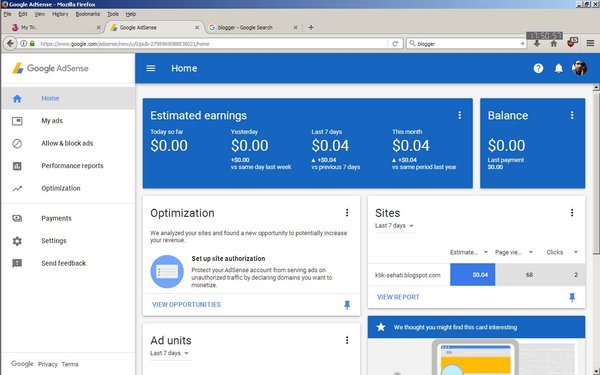This screenshot has width=600, height=375.
Task: Open the Bookmarks menu
Action: (88, 14)
